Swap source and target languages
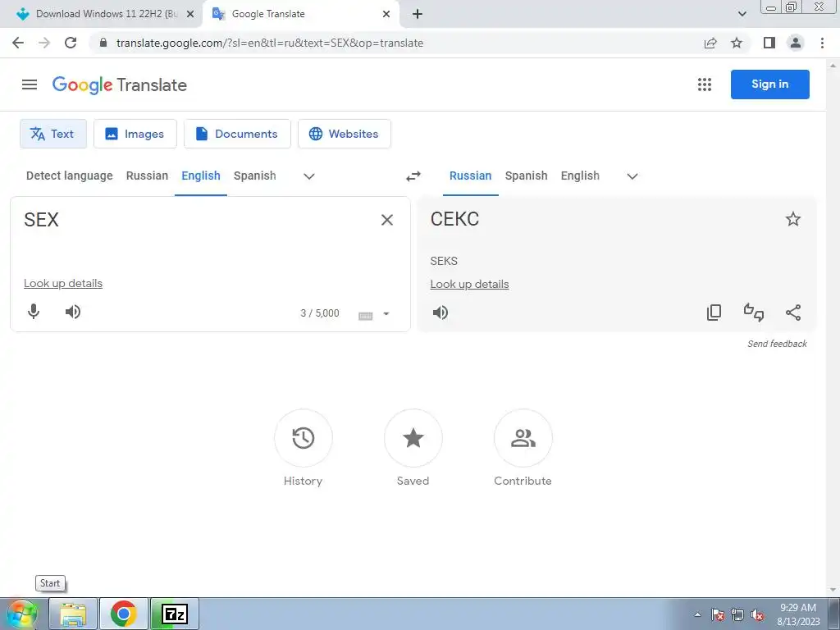Screen dimensions: 840x630 pyautogui.click(x=413, y=176)
